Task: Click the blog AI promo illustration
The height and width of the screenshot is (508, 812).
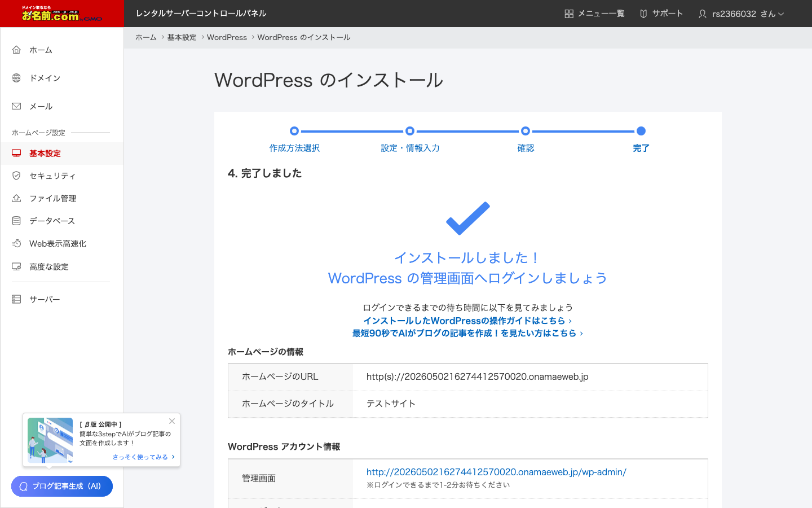Action: point(50,440)
